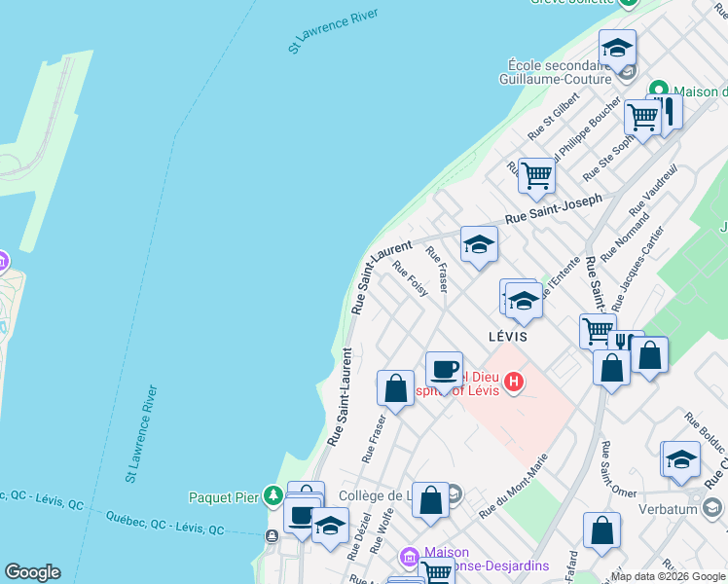This screenshot has height=584, width=728.
Task: Open the green pin for Maison d place
Action: pos(658,89)
